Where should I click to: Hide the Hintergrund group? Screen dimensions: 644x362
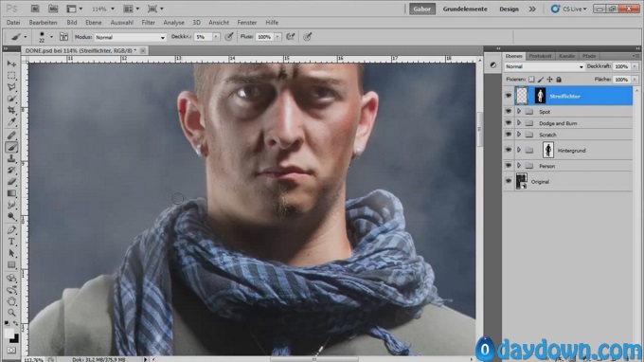pos(509,150)
